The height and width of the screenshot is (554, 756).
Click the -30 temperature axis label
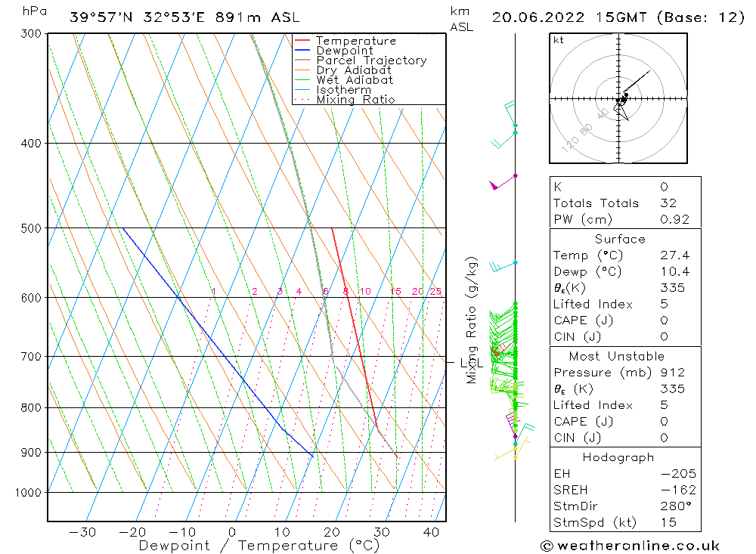click(82, 532)
